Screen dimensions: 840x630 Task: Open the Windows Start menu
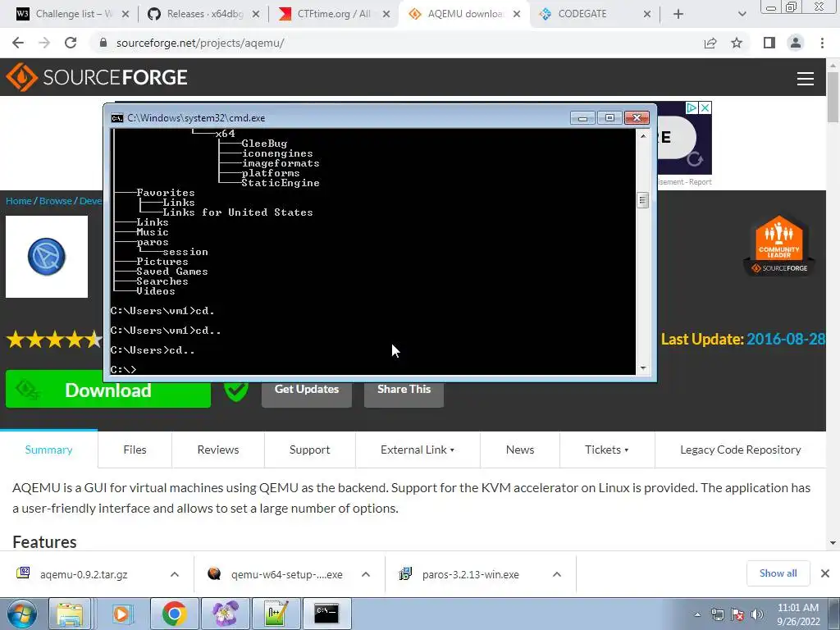22,614
